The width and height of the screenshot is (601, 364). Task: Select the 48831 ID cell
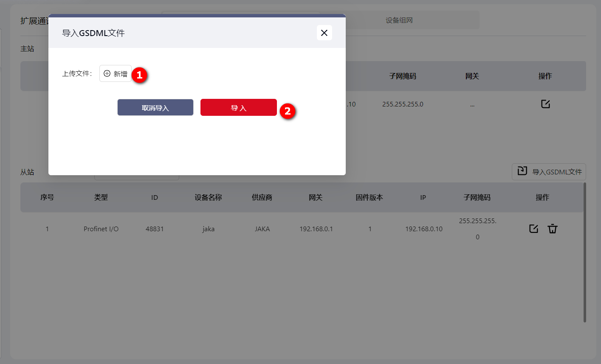(x=155, y=229)
